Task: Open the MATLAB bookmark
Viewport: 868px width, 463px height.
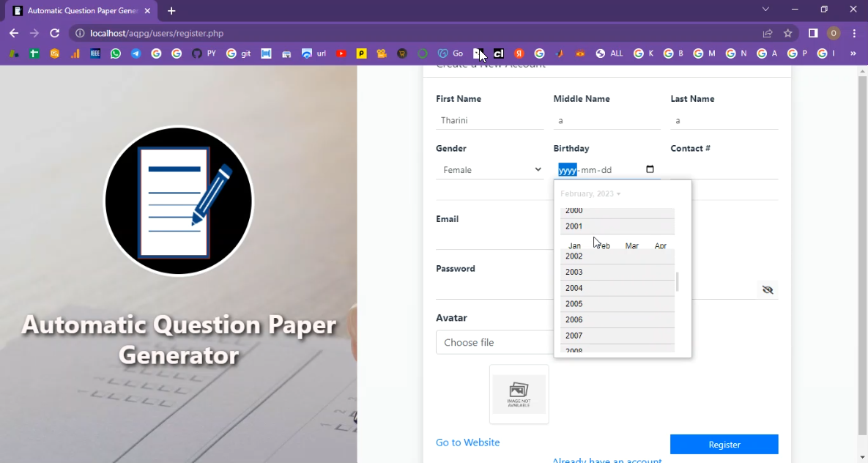Action: pos(560,53)
